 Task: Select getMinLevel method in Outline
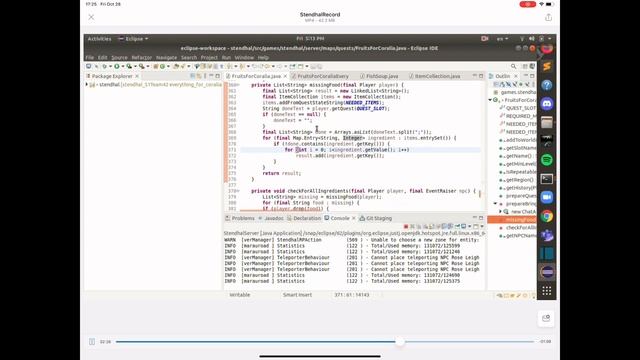click(x=518, y=164)
